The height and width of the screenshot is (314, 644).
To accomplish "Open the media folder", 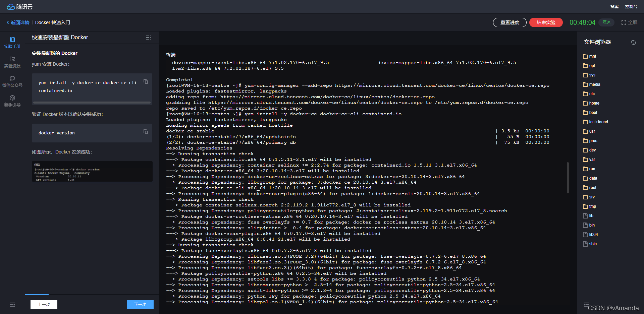I will click(592, 84).
